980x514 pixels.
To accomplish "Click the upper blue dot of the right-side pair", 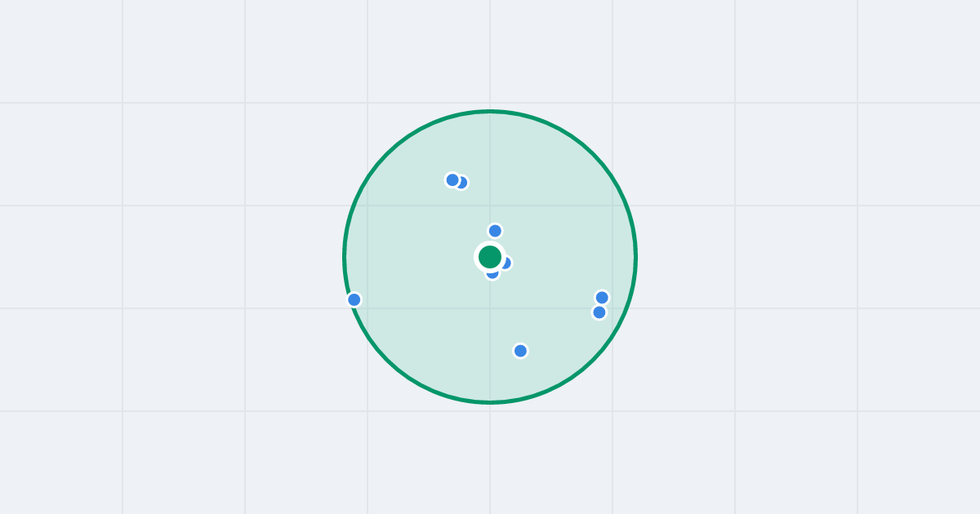I will tap(602, 298).
